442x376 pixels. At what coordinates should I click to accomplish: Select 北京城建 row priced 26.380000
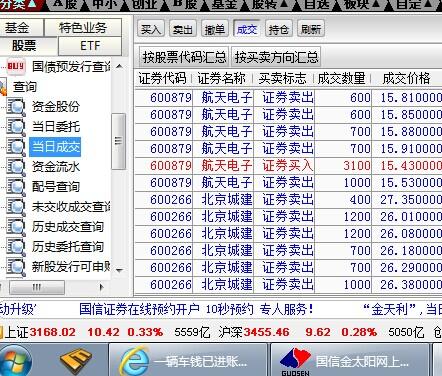[289, 284]
